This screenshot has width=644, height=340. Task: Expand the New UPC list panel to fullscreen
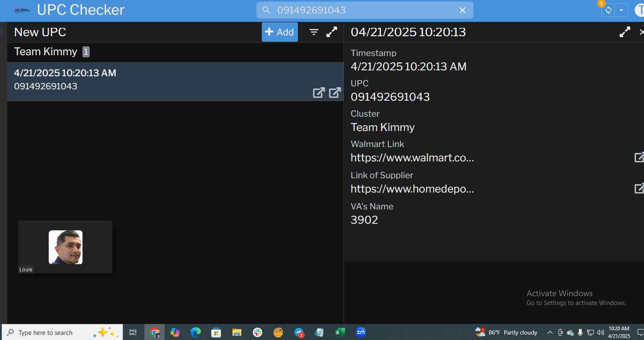[332, 32]
